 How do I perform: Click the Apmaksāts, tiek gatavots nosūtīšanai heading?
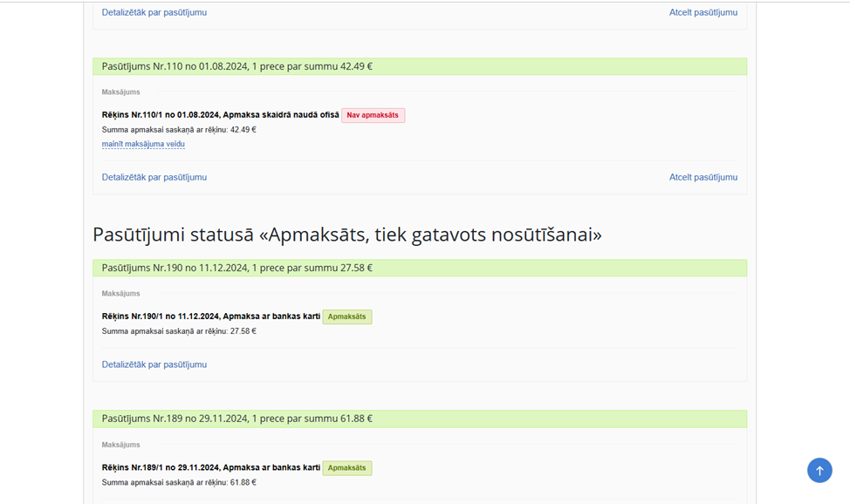click(347, 235)
